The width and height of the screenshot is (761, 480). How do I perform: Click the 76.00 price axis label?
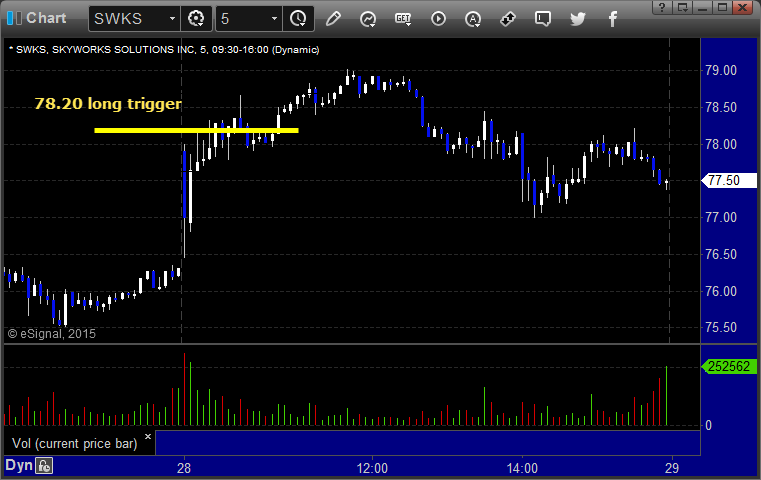[721, 291]
